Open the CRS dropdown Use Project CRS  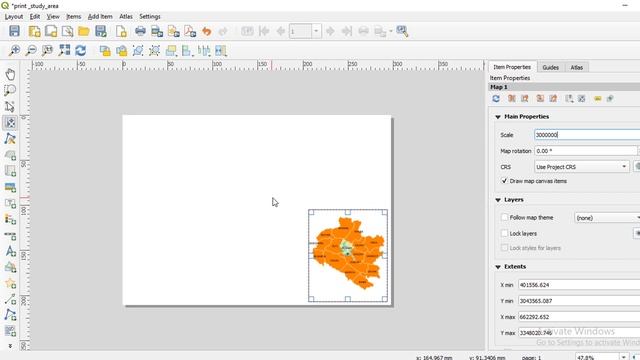tap(582, 167)
